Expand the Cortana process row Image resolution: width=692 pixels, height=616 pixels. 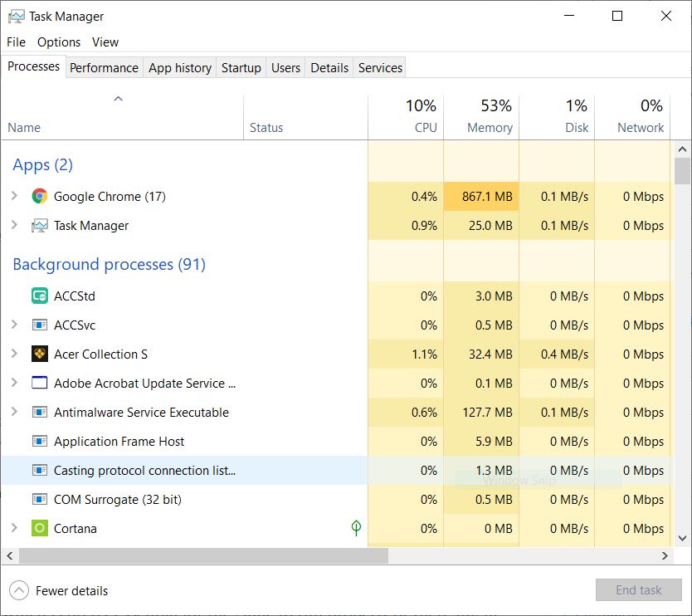pyautogui.click(x=14, y=528)
